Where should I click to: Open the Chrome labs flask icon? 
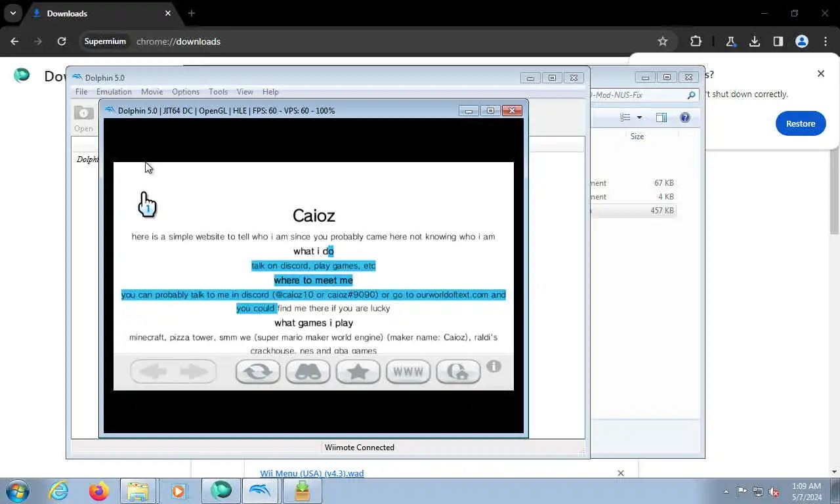pos(730,41)
